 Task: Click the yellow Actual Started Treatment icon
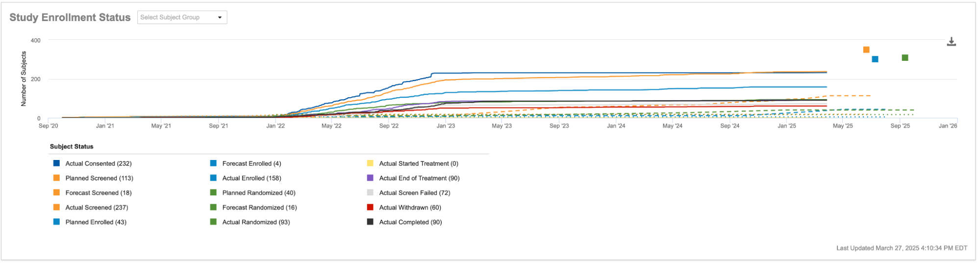pyautogui.click(x=370, y=163)
